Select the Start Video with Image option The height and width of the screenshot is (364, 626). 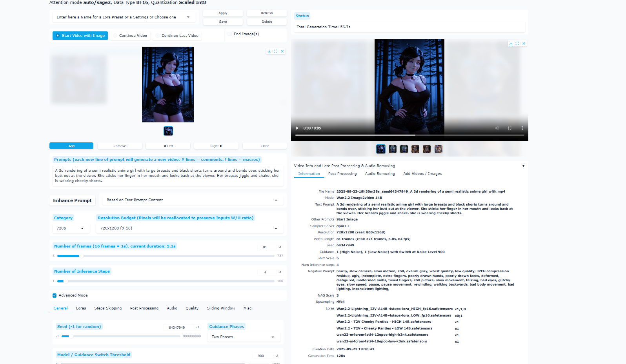tap(80, 36)
